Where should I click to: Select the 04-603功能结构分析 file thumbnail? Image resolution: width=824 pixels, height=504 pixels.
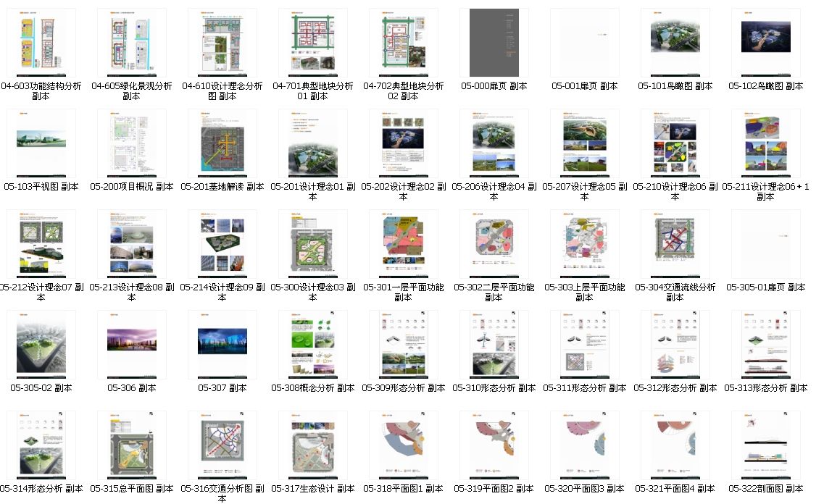(x=41, y=43)
